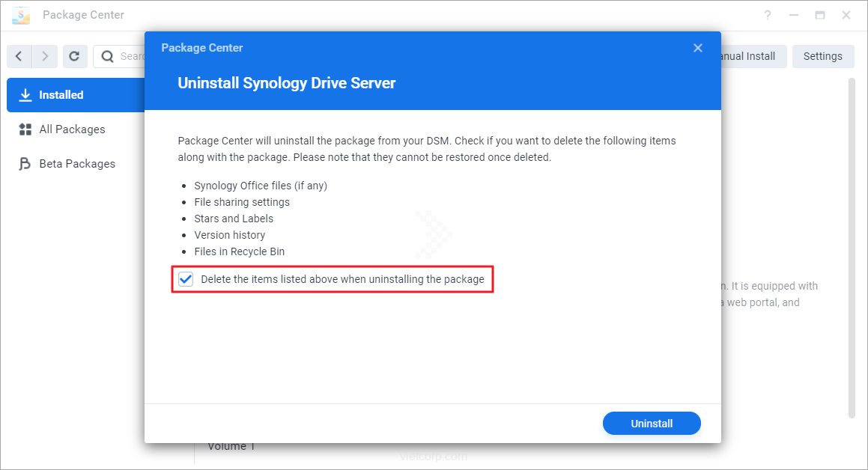Click the Package Center app icon

(21, 15)
